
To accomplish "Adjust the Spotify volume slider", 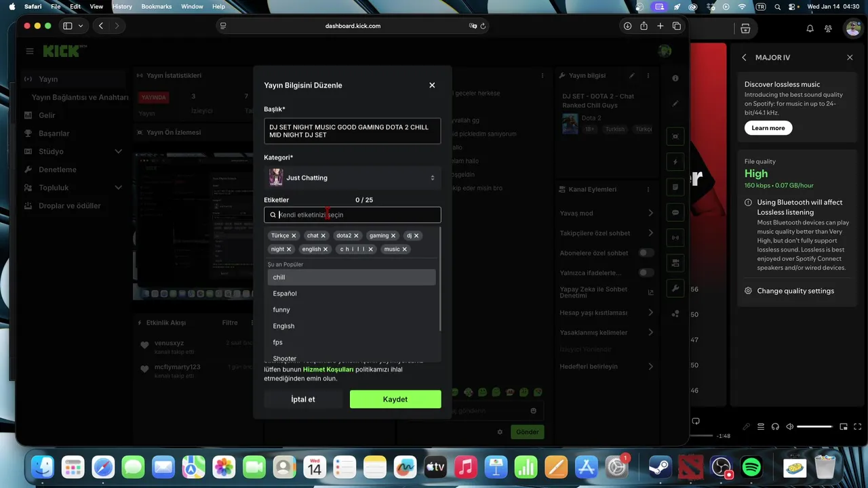I will tap(814, 426).
